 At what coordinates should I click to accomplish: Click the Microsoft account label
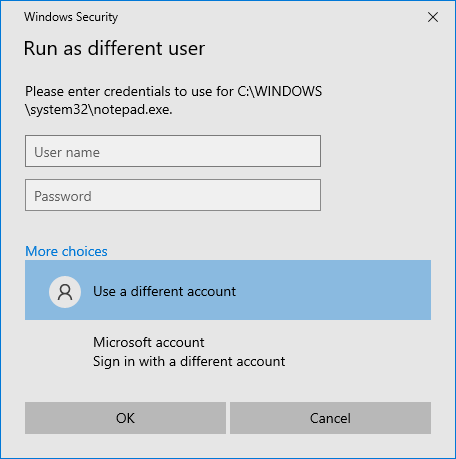149,342
